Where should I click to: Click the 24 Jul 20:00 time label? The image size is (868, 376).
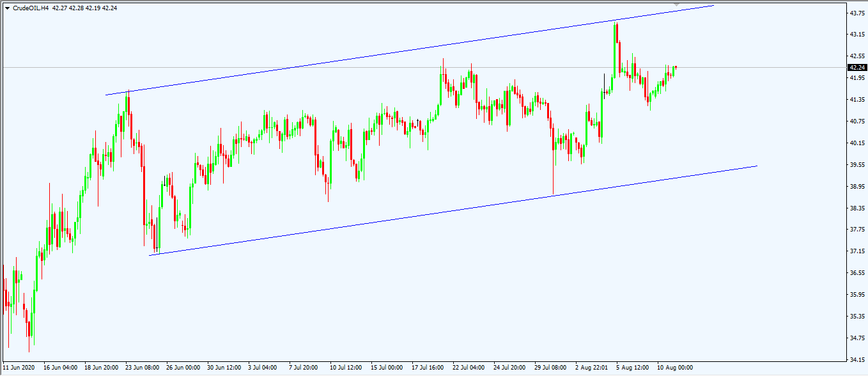(x=511, y=368)
